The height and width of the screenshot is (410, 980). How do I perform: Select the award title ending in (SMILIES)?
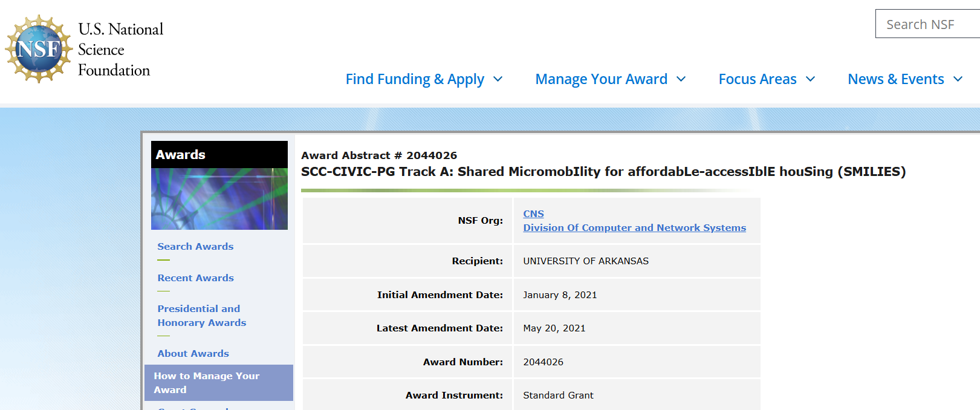(x=603, y=172)
